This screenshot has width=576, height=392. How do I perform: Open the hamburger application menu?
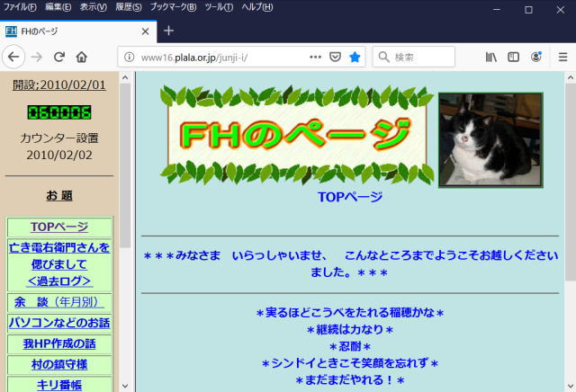pyautogui.click(x=562, y=57)
